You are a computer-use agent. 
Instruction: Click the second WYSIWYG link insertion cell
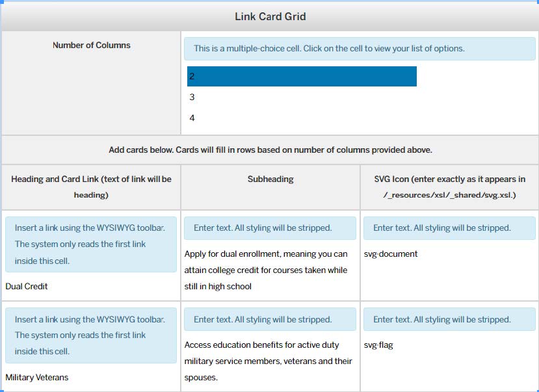tap(90, 335)
